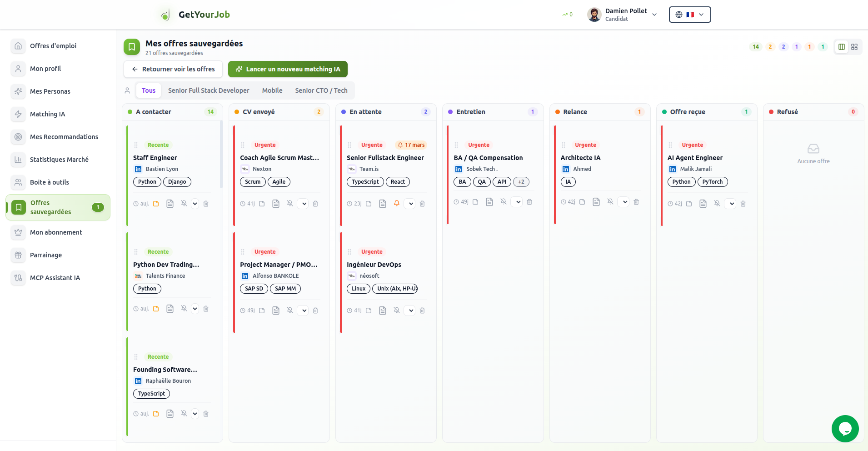Delete the Python Dev Trading offer
This screenshot has width=868, height=451.
coord(206,309)
